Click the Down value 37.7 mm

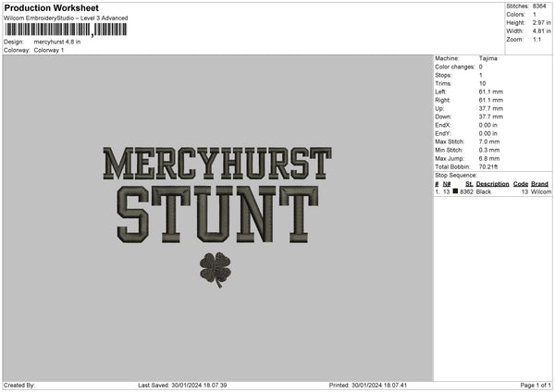coord(491,116)
